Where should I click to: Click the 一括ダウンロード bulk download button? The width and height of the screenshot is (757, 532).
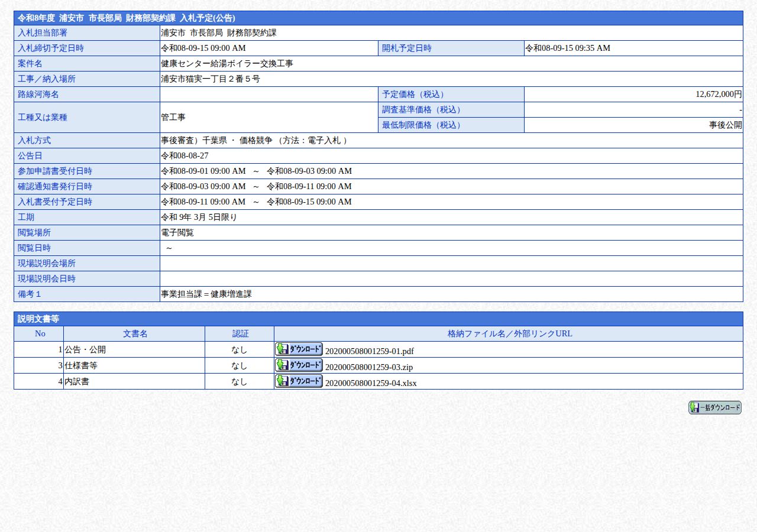[x=714, y=407]
